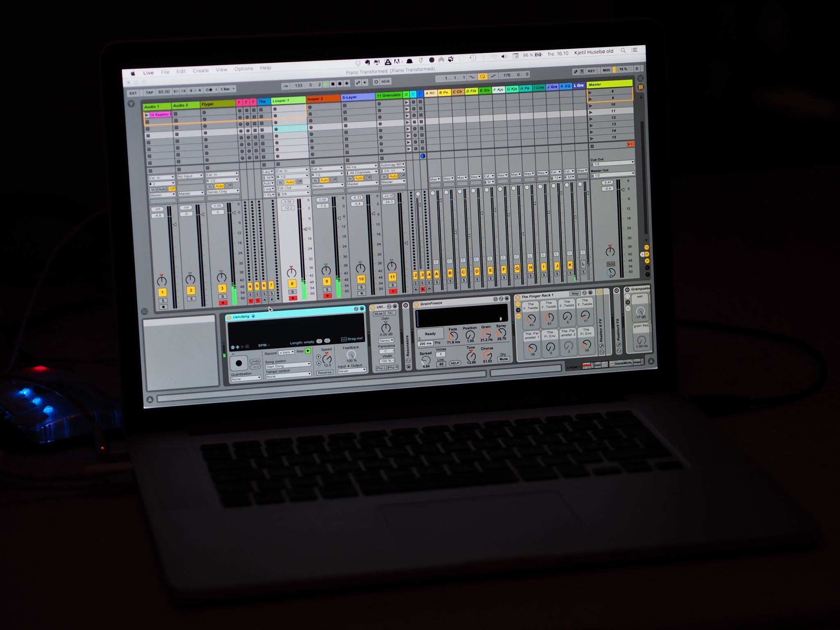Open Looper Song control Start Song dropdown

tap(288, 365)
